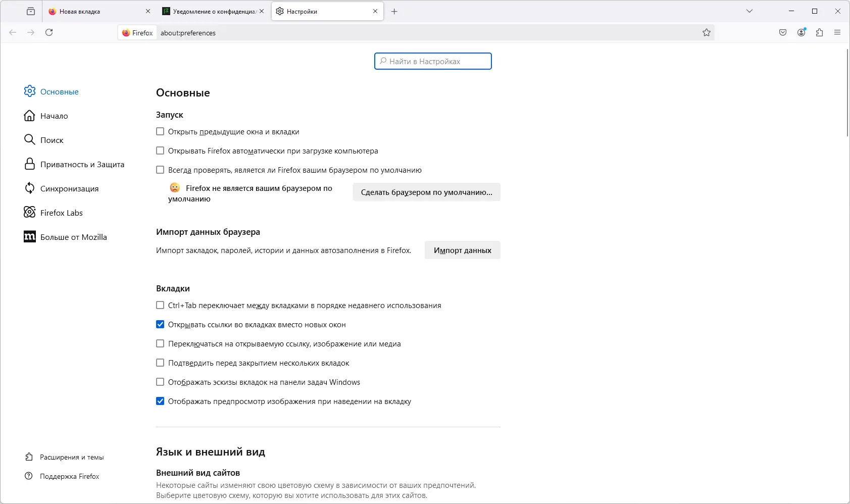This screenshot has width=850, height=504.
Task: Open 'Приватность и Защита' settings section
Action: point(82,165)
